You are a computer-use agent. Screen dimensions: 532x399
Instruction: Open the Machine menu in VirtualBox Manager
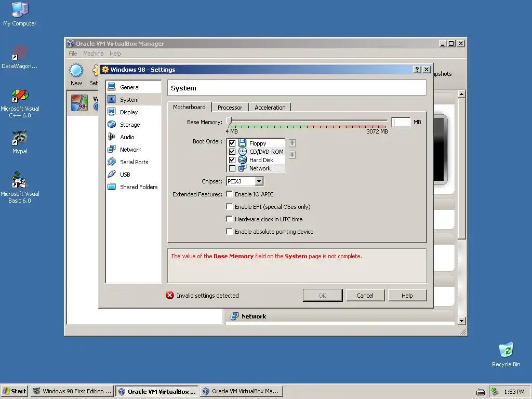[94, 54]
